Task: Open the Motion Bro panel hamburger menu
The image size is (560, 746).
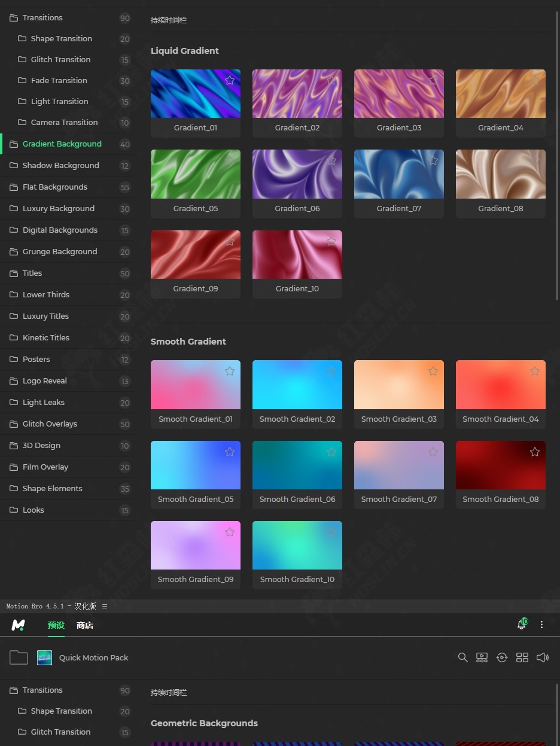Action: [105, 606]
